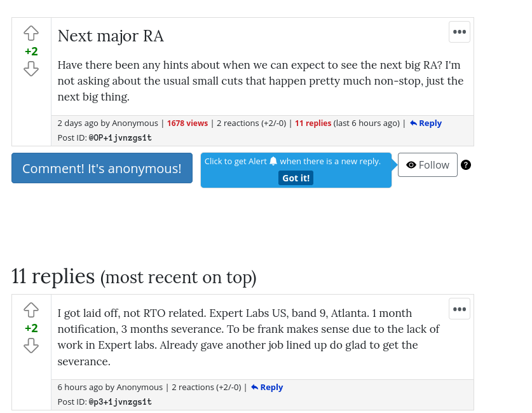The image size is (532, 413).
Task: Click the Next major RA title
Action: (x=111, y=36)
